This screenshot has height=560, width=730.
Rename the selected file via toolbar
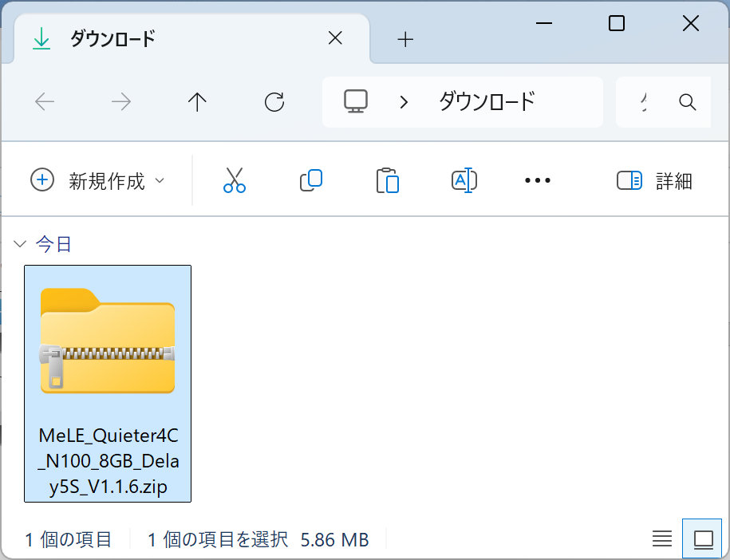[464, 180]
